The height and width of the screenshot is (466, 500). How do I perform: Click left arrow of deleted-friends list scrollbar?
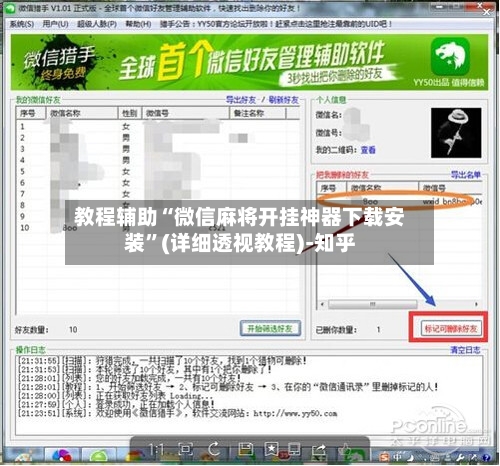pyautogui.click(x=322, y=304)
